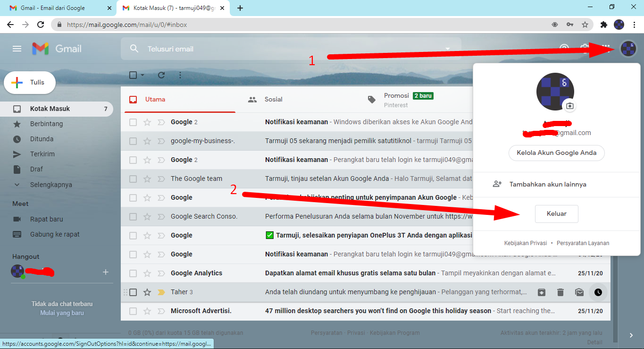Screen dimensions: 644x349
Task: Star the The Google team email
Action: pos(147,179)
